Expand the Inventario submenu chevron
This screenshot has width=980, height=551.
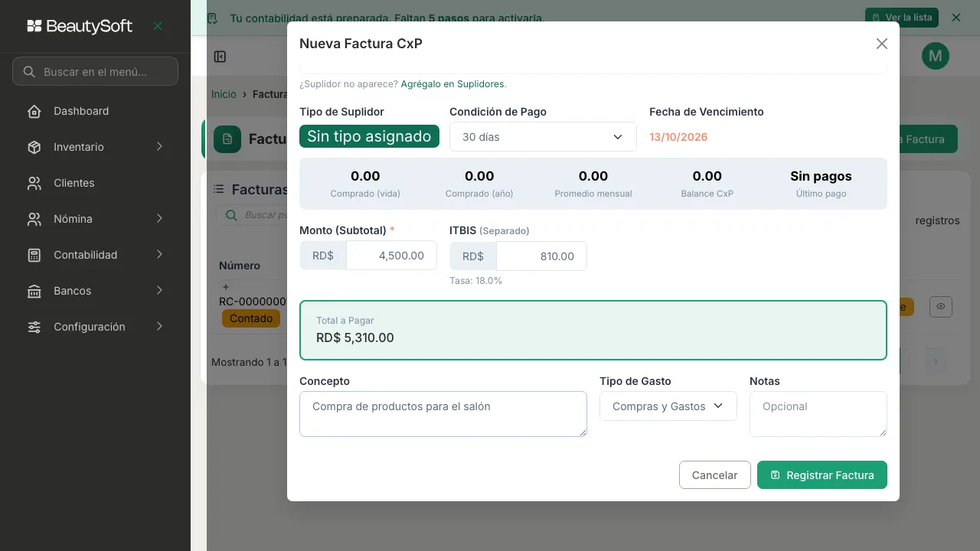[159, 146]
